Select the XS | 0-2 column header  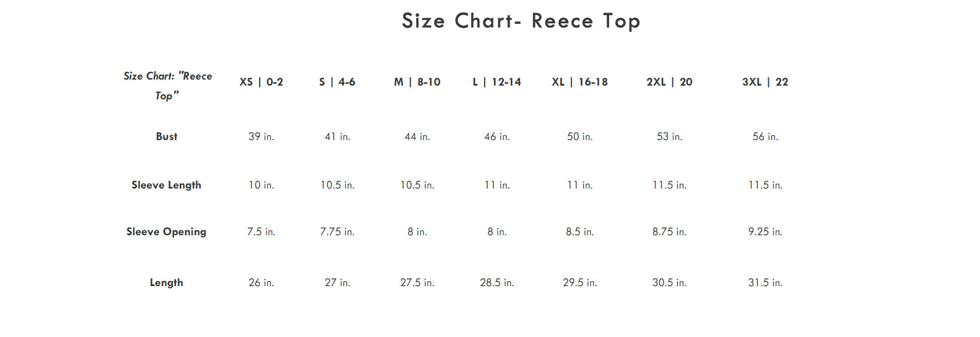click(261, 82)
